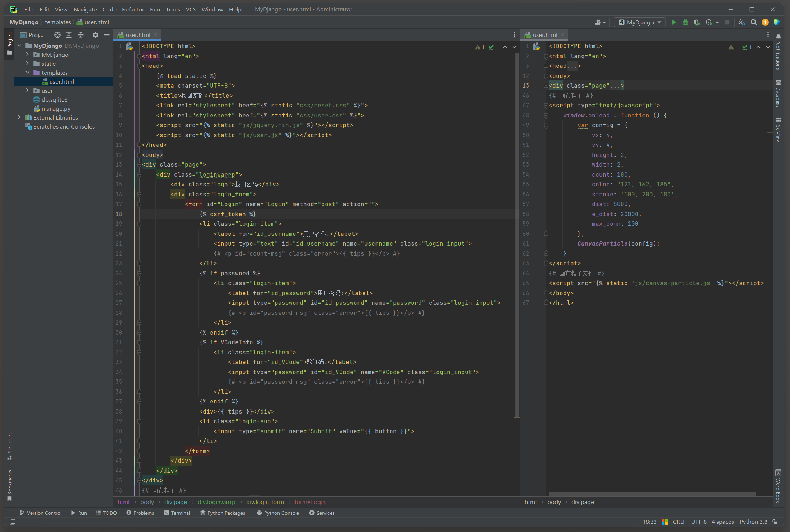Expand the user folder

tap(27, 90)
